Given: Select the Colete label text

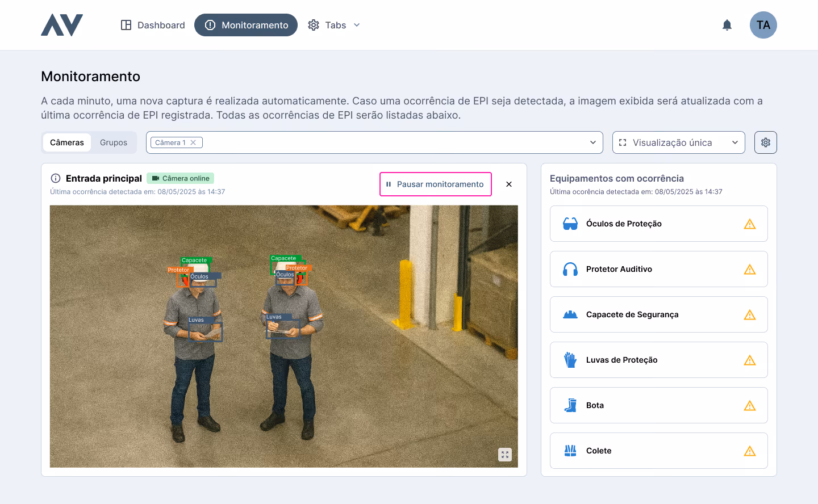Looking at the screenshot, I should (599, 451).
